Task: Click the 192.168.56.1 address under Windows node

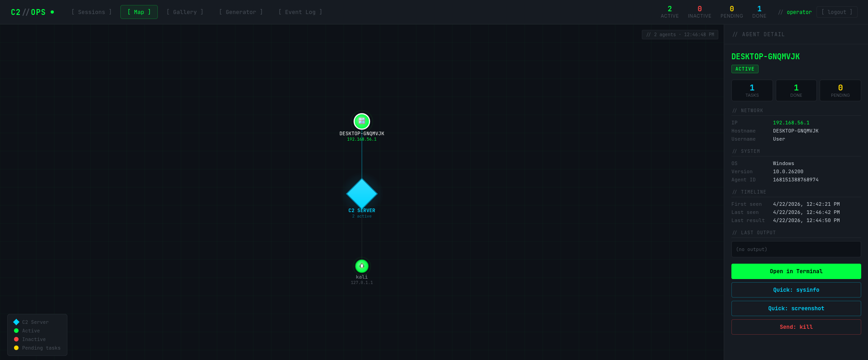Action: point(362,139)
